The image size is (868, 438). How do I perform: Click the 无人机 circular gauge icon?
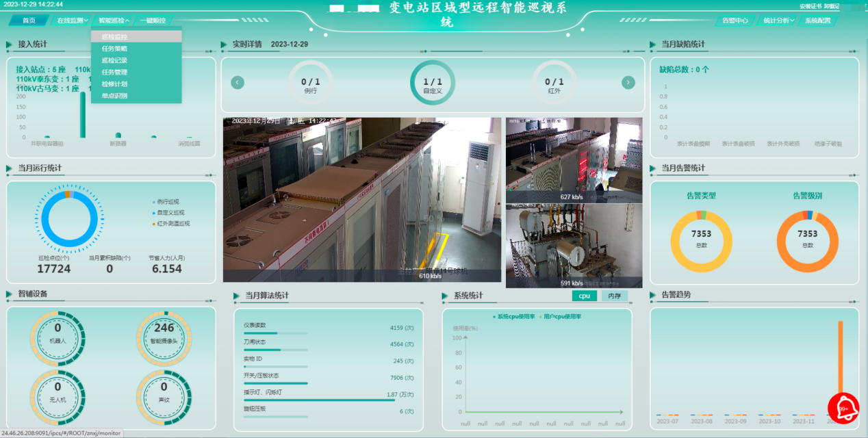coord(58,392)
